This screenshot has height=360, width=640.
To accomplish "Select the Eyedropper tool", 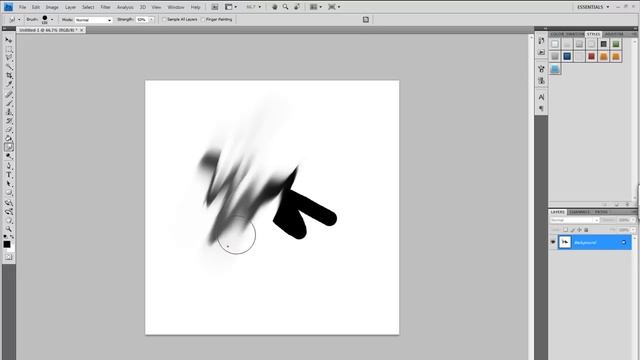I will point(9,84).
